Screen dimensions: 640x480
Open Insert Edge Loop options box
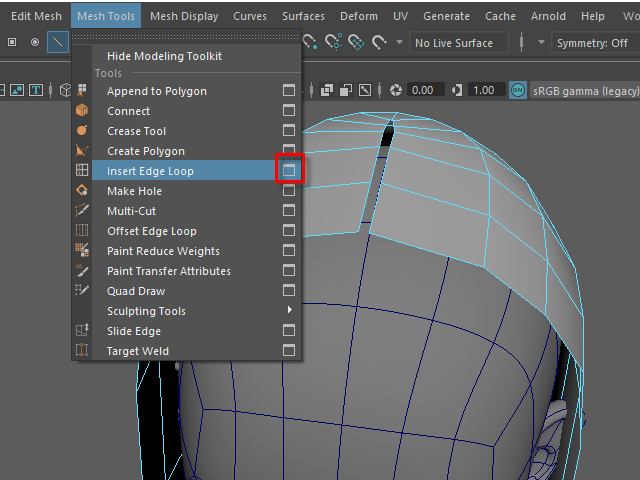coord(289,171)
